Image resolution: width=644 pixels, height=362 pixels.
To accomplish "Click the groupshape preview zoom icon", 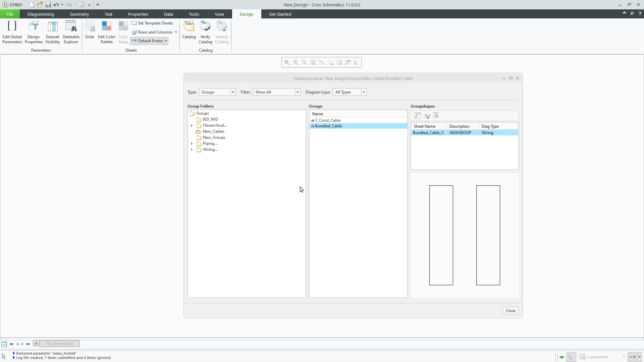I will click(x=436, y=115).
